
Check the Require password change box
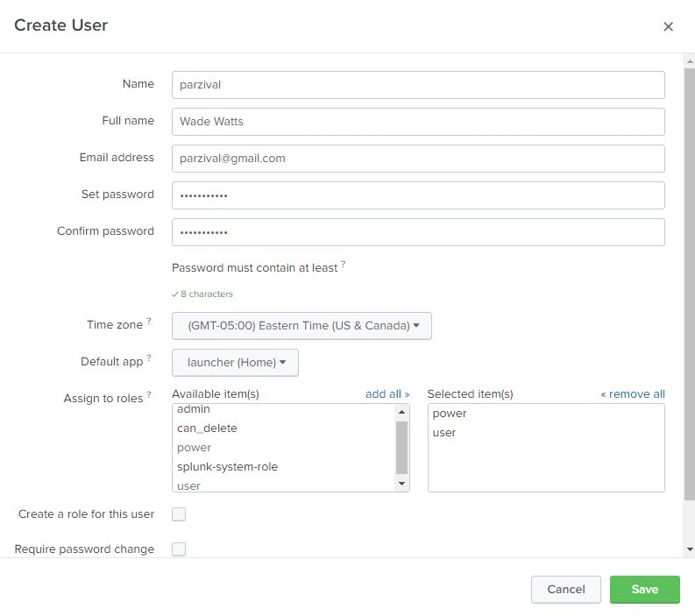point(179,549)
